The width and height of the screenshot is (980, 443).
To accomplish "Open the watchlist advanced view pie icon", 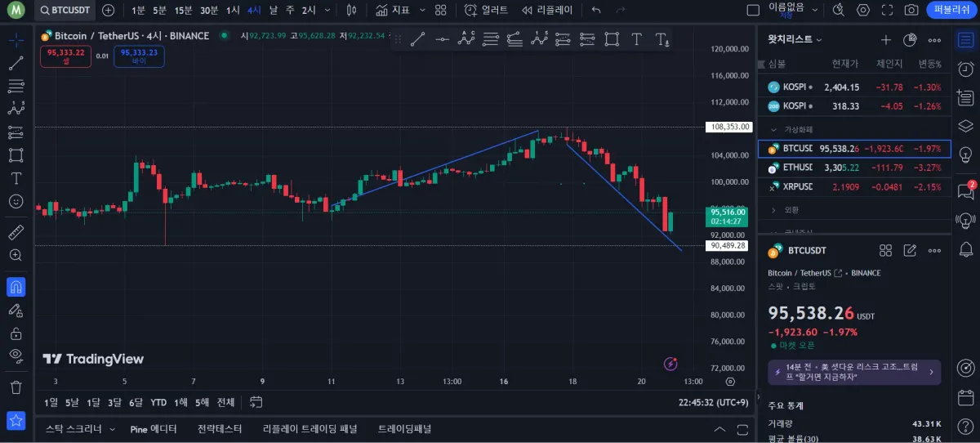I will pos(910,39).
